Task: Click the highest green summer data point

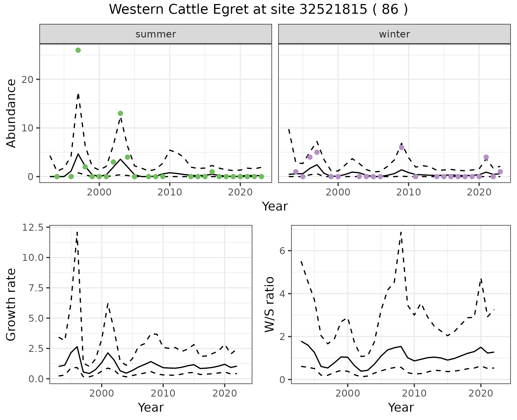Action: pyautogui.click(x=78, y=50)
